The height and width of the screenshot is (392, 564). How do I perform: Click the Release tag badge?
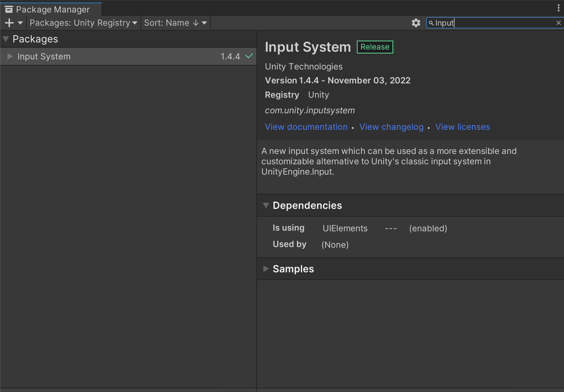pyautogui.click(x=375, y=47)
